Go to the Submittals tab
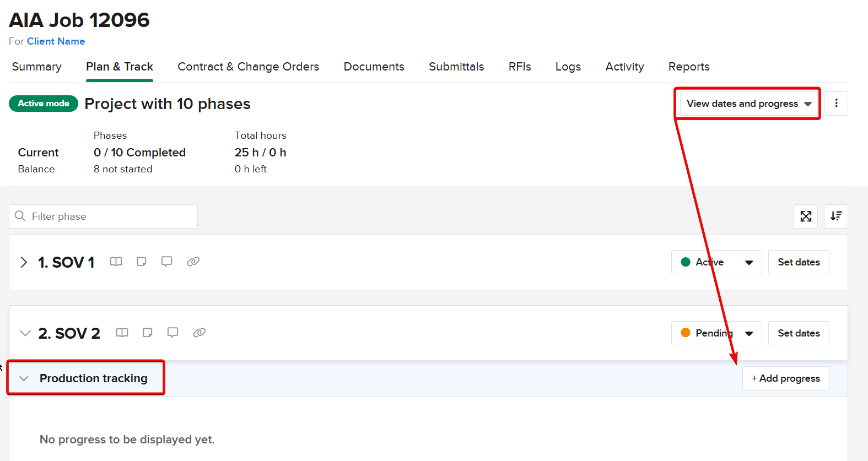This screenshot has height=461, width=868. [x=456, y=67]
